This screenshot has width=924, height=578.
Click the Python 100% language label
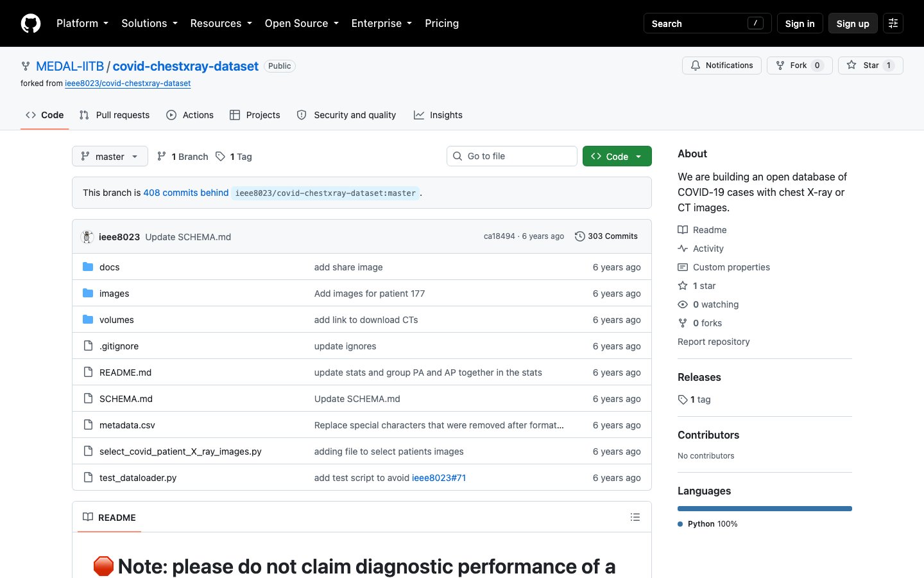pyautogui.click(x=708, y=524)
